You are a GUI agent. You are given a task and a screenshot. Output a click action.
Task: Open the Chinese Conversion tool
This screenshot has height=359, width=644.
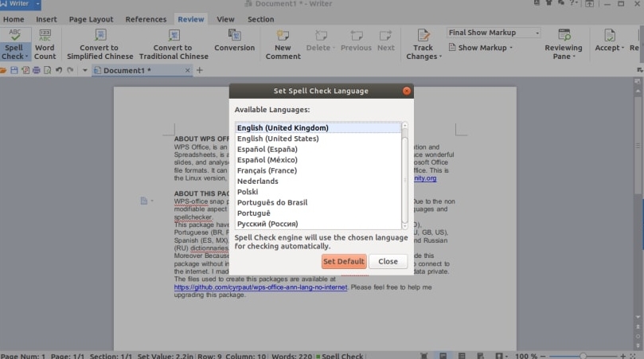tap(234, 36)
